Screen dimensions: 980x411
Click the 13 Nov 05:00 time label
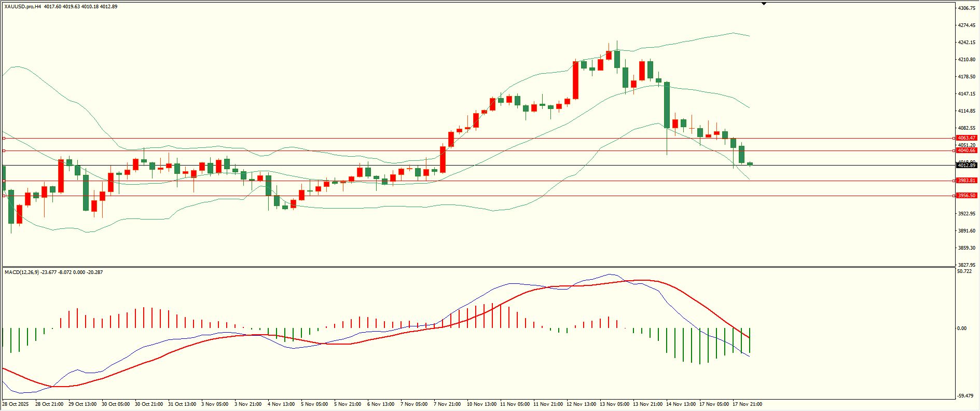[614, 404]
